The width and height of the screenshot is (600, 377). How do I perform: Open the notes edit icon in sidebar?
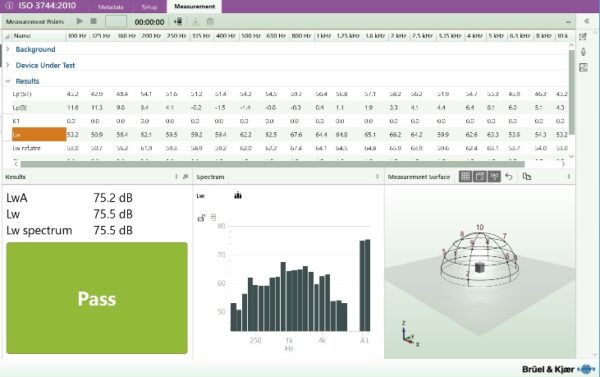583,37
